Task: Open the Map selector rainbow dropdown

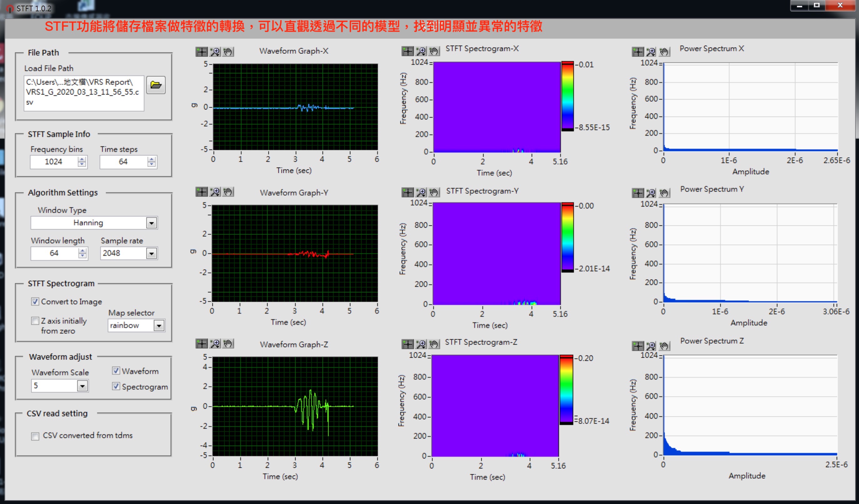Action: 159,326
